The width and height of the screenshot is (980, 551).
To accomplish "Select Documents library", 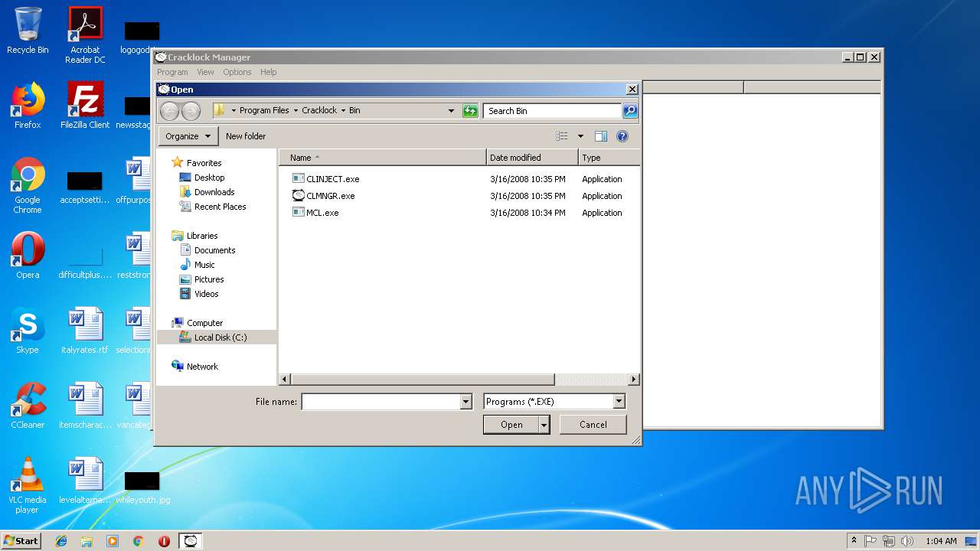I will 207,250.
